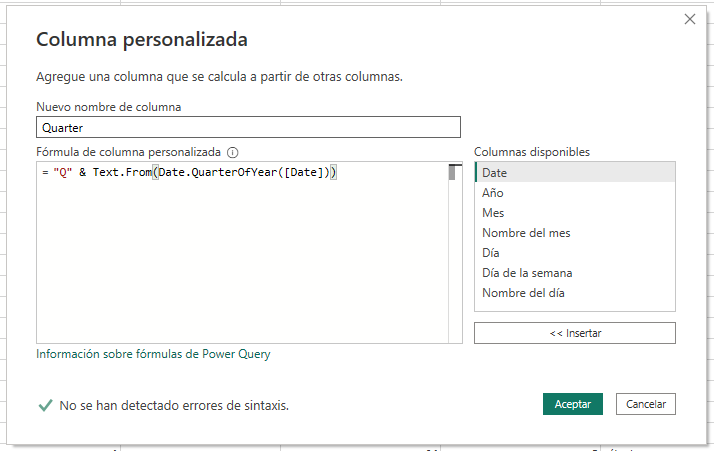Close the Columna personalizada dialog with X
The height and width of the screenshot is (451, 714).
tap(689, 19)
